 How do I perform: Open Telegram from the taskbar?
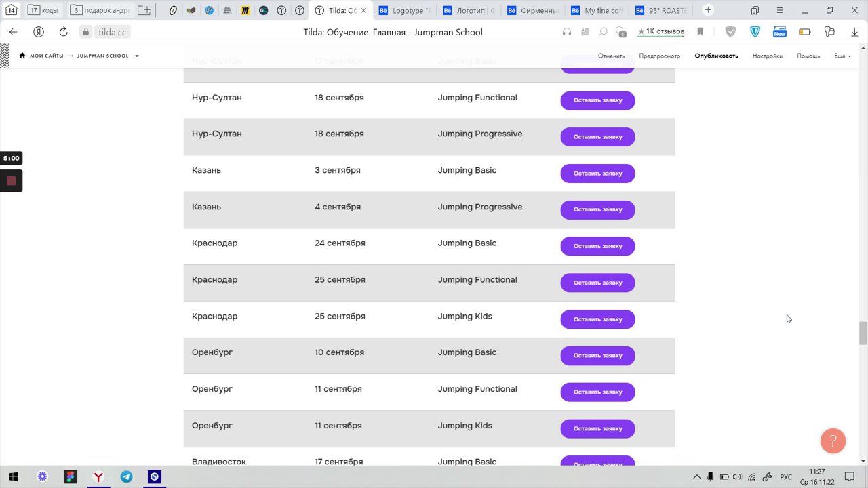click(x=126, y=476)
